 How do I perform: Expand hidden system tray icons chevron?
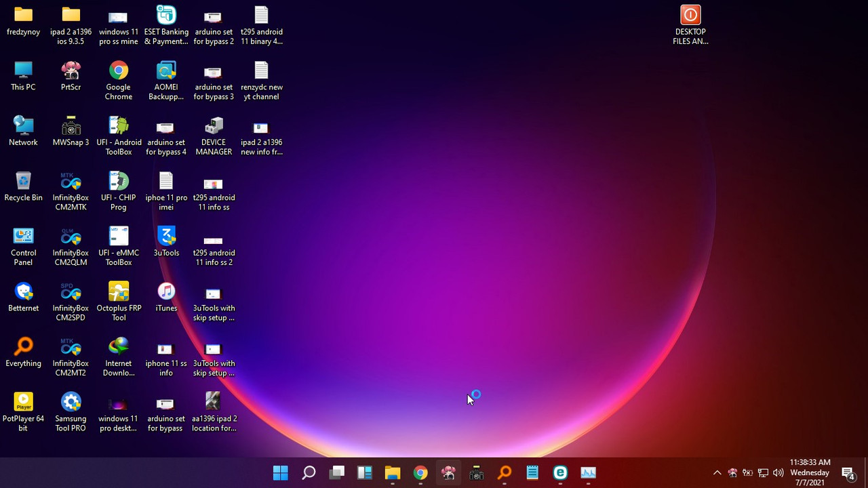pos(717,473)
